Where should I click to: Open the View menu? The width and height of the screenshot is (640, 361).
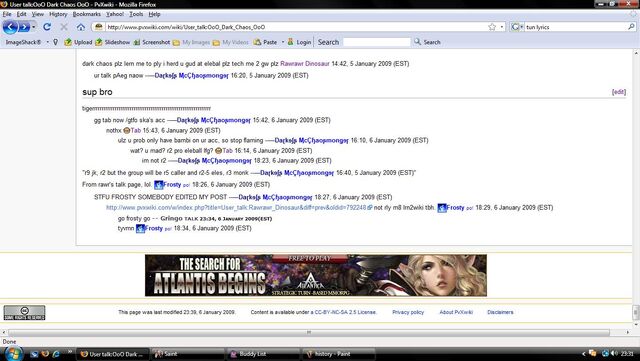pos(38,14)
